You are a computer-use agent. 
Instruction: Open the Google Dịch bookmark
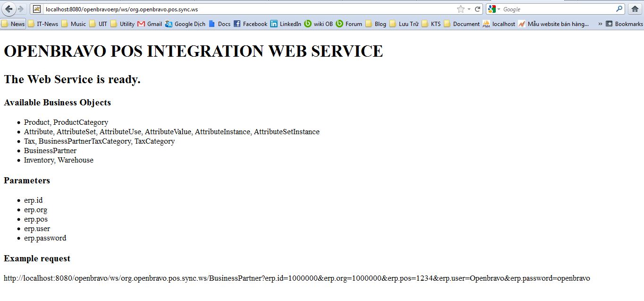(x=185, y=24)
